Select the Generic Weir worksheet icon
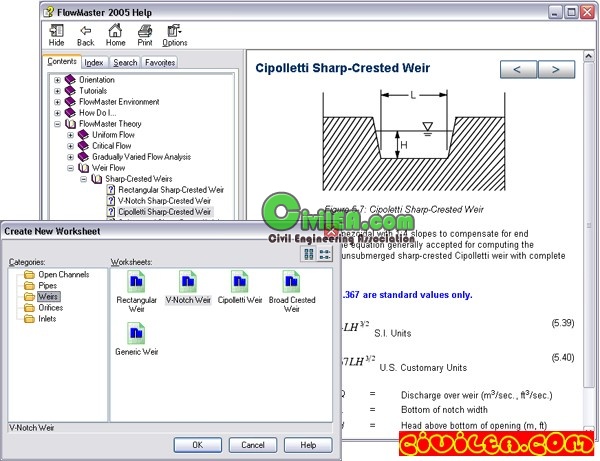 click(136, 333)
